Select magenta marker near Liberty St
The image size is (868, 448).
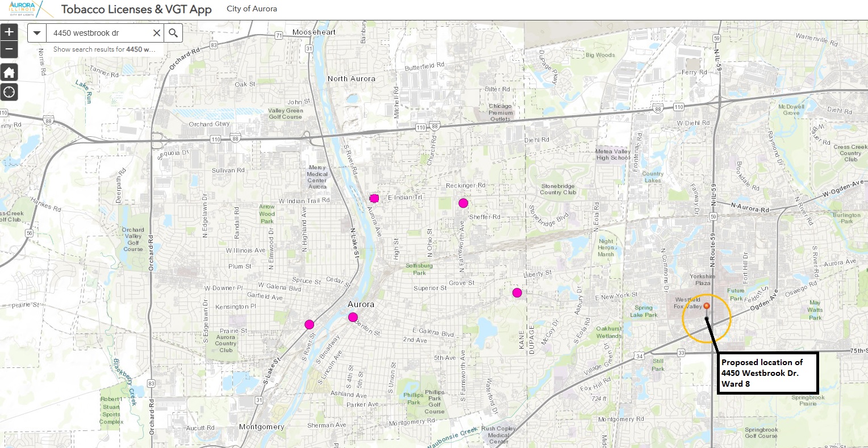517,293
